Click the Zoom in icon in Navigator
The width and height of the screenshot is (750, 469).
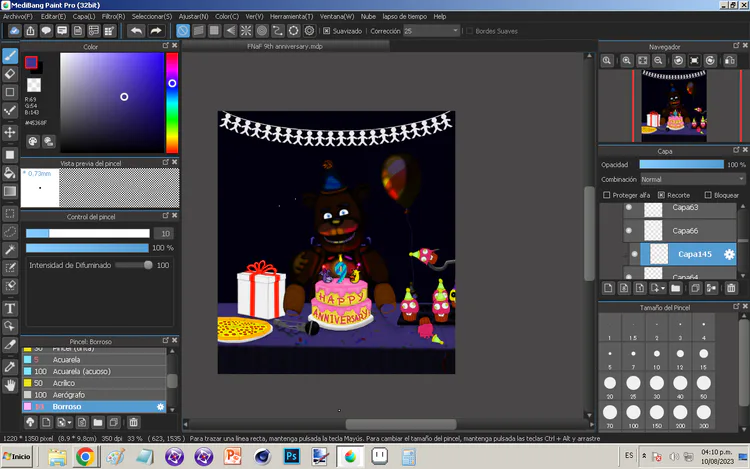pos(627,61)
